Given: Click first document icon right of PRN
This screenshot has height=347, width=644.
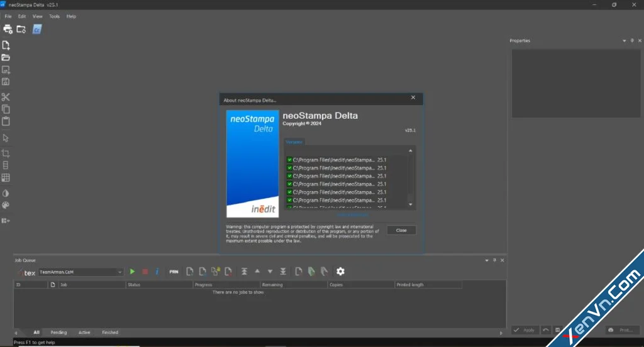Looking at the screenshot, I should [x=190, y=272].
